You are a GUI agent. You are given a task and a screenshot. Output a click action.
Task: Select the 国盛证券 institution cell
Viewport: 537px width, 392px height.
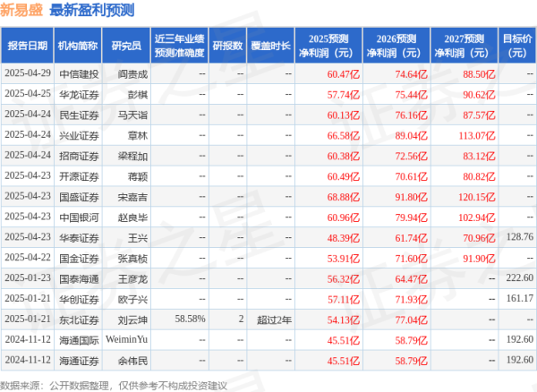pyautogui.click(x=79, y=197)
